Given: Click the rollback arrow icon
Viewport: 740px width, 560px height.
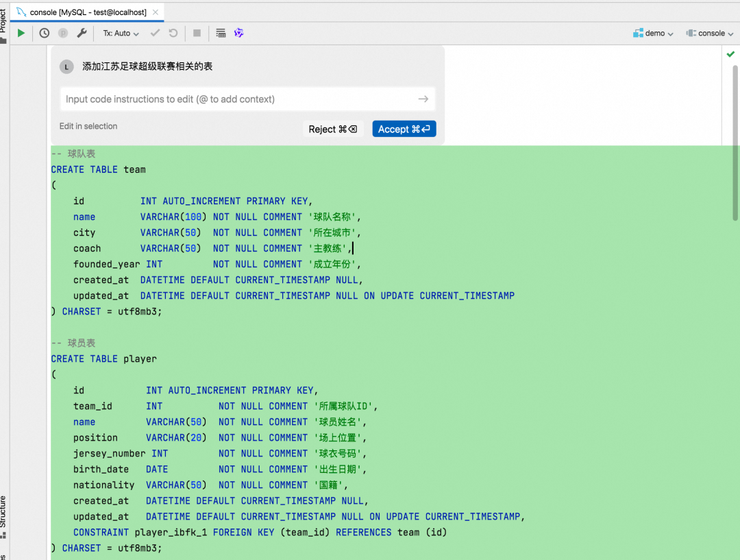Looking at the screenshot, I should pos(173,33).
